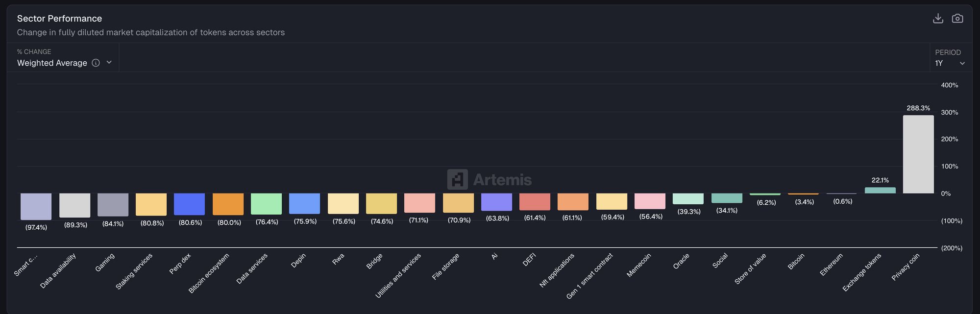
Task: Expand the 1Y period selector
Action: 950,63
